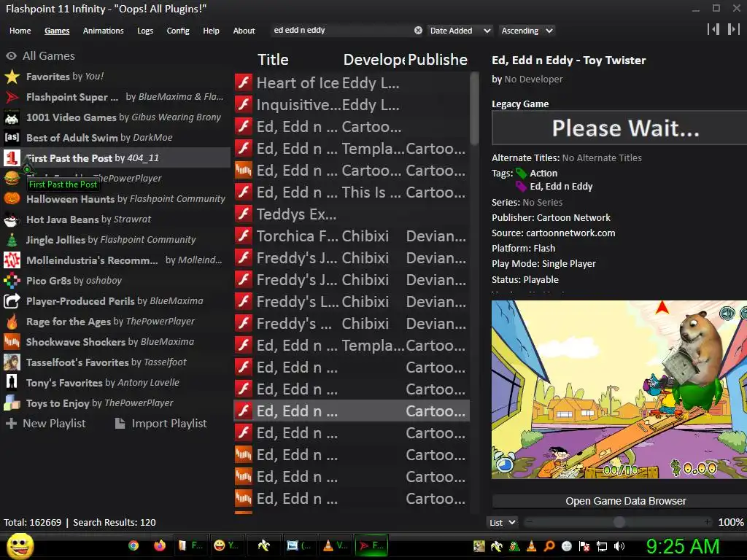Click the Player-Produced Perils share icon
The width and height of the screenshot is (747, 560).
tap(12, 301)
